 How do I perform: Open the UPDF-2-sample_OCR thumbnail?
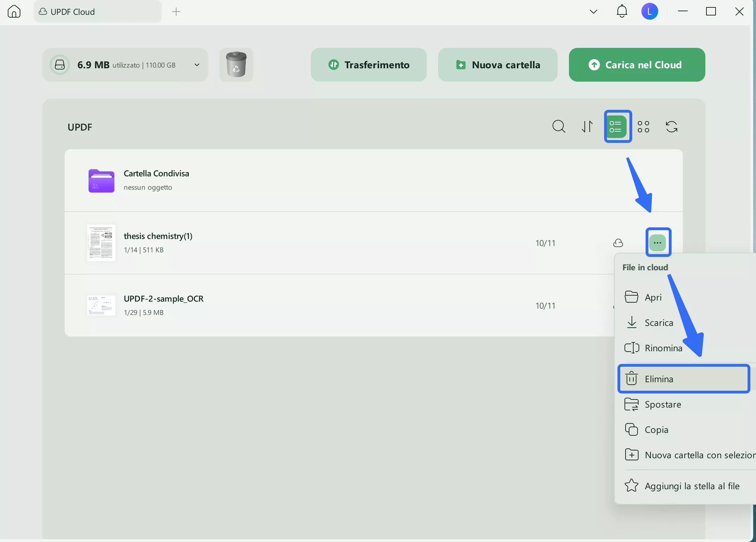click(101, 305)
